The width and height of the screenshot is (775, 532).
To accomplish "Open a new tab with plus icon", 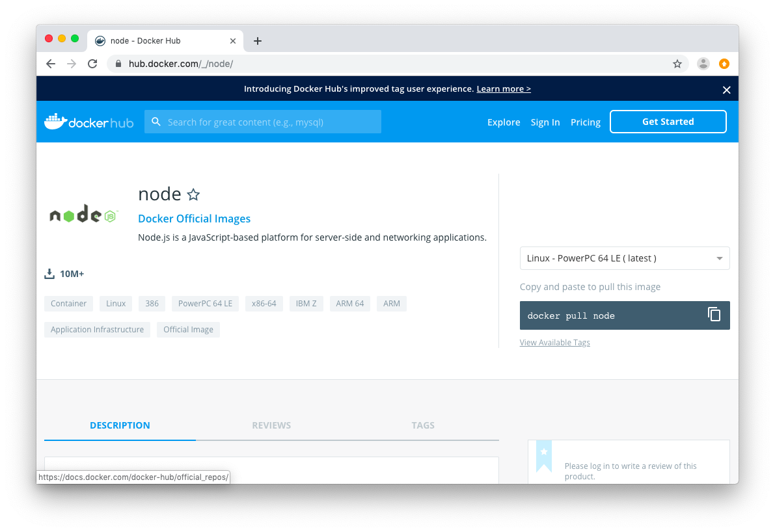I will [258, 41].
